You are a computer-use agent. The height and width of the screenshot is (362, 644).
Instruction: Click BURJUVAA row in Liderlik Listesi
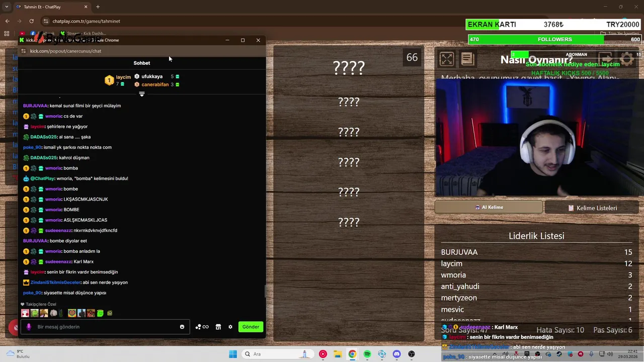536,252
